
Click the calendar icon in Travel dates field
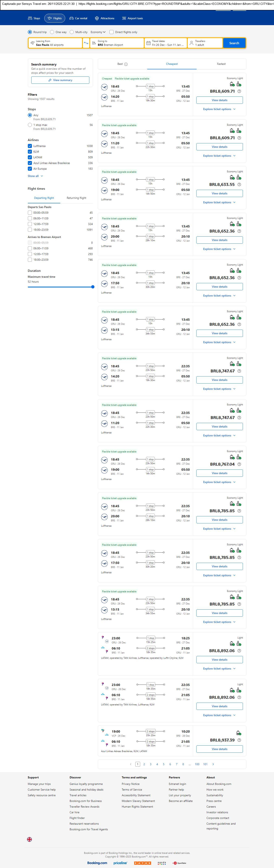coord(148,43)
